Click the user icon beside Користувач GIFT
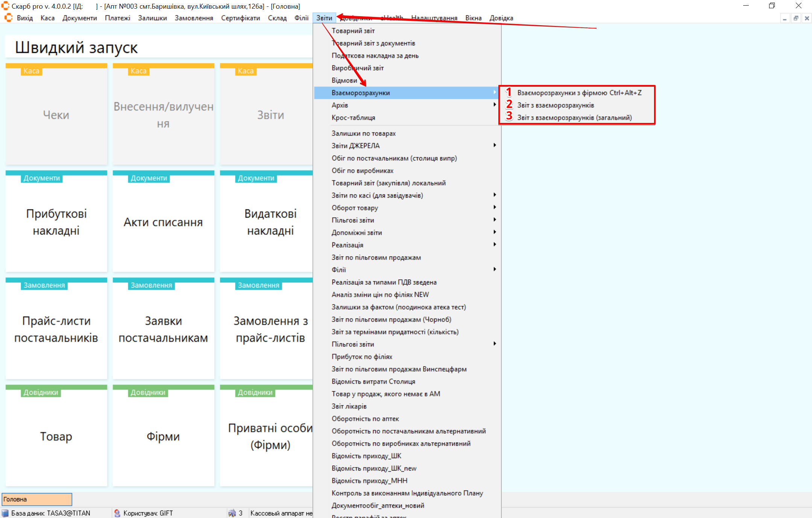This screenshot has height=518, width=812. click(x=117, y=513)
